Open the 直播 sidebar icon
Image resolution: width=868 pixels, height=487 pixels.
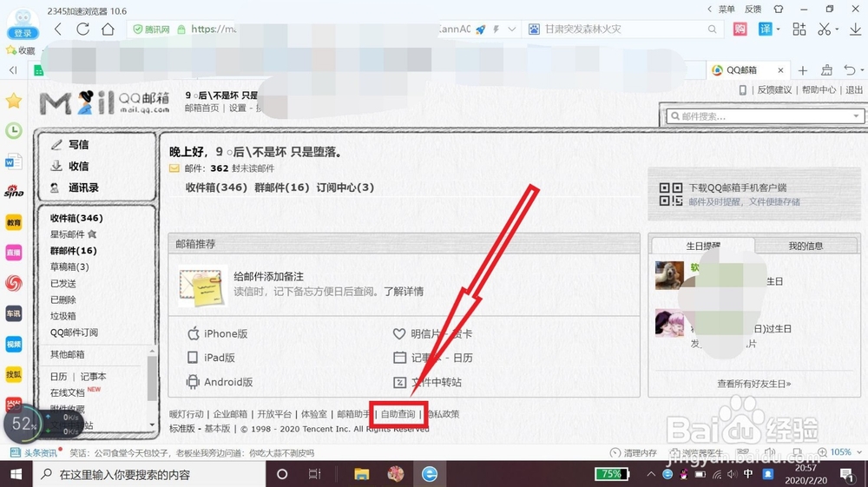point(14,253)
